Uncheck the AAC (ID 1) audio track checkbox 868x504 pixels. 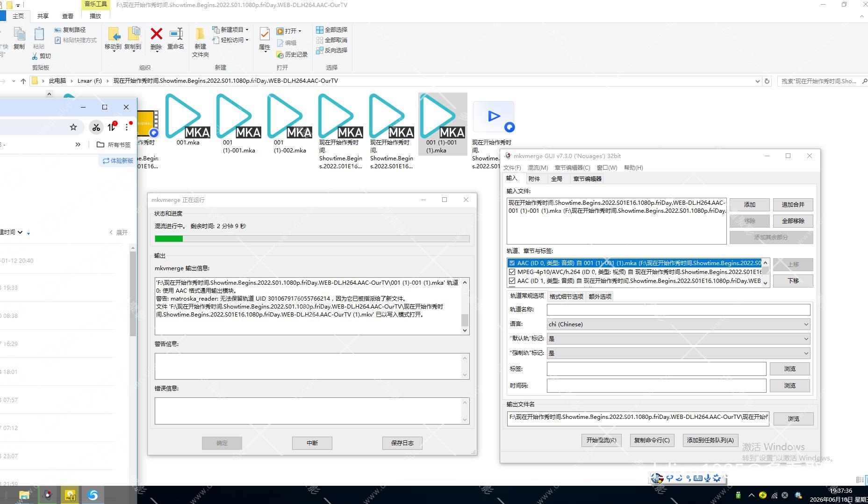(x=512, y=281)
